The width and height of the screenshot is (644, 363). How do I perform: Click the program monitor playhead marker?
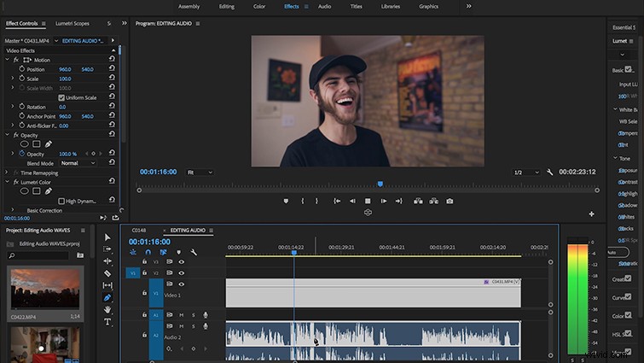pos(380,184)
